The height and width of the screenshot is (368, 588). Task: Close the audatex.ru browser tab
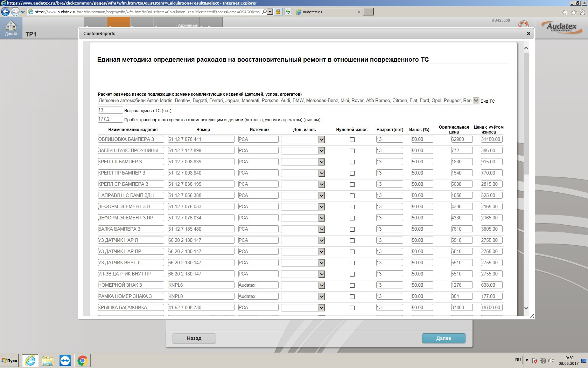point(359,12)
